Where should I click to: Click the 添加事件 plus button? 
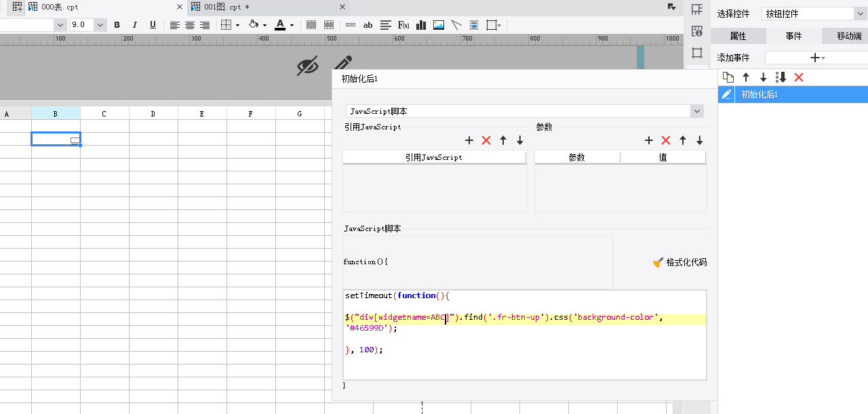click(816, 58)
